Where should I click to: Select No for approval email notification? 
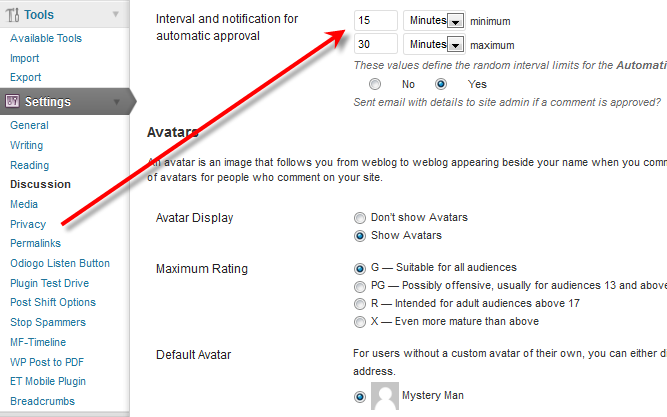coord(375,84)
